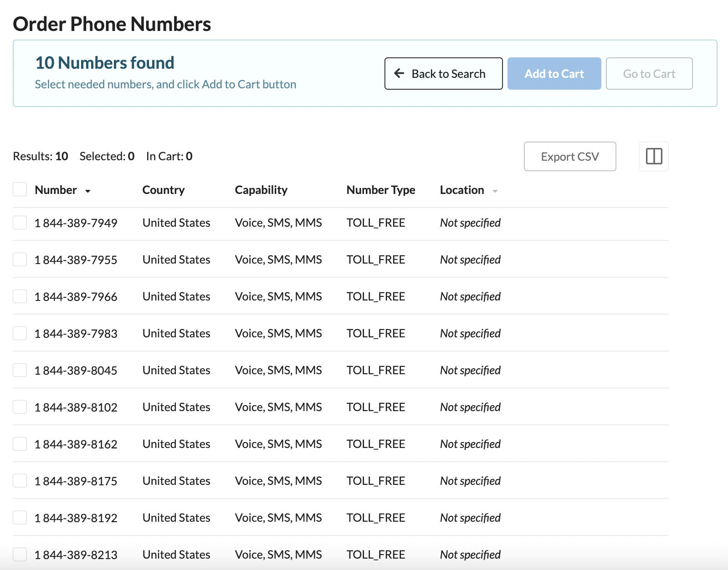
Task: Click the Results: 10 counter
Action: (41, 156)
